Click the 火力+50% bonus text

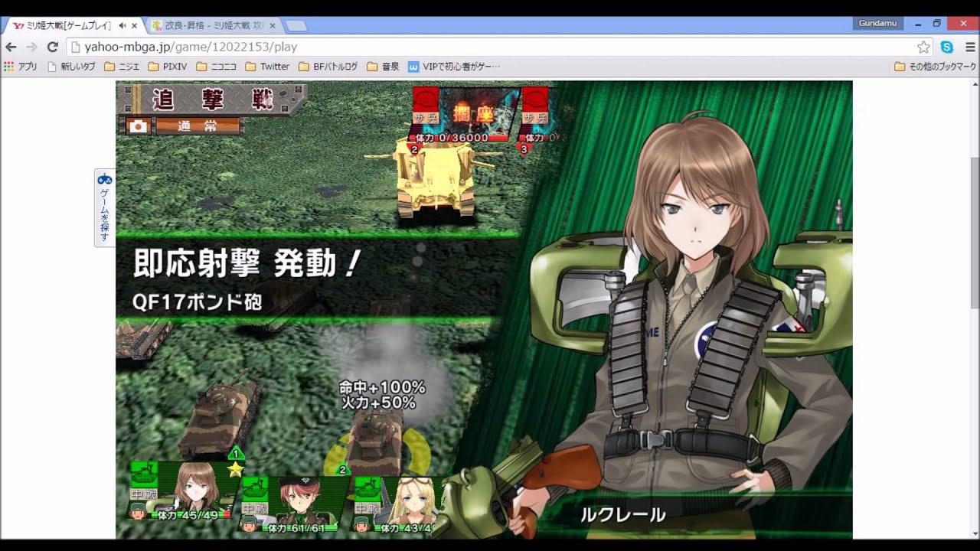coord(378,403)
